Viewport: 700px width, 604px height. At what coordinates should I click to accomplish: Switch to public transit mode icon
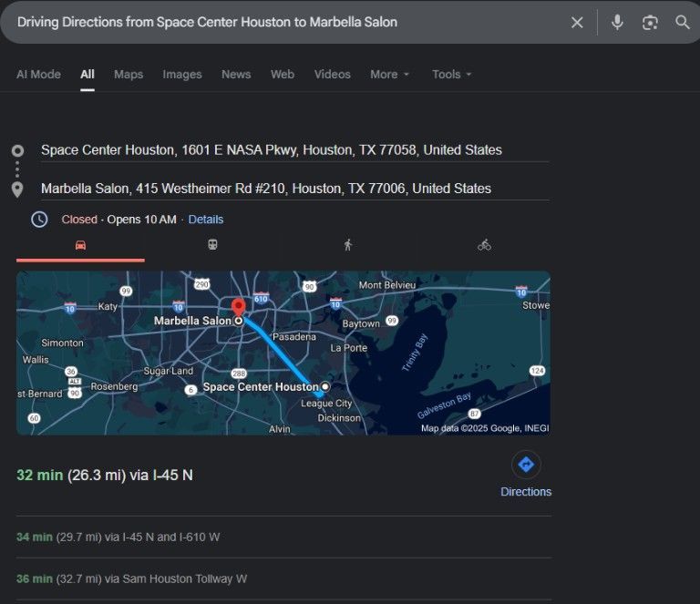(x=213, y=245)
